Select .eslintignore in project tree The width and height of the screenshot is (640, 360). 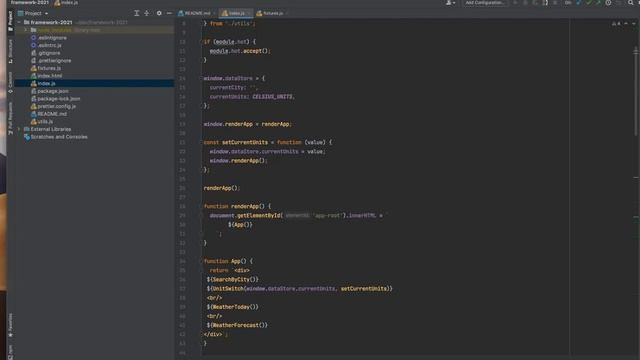(52, 38)
